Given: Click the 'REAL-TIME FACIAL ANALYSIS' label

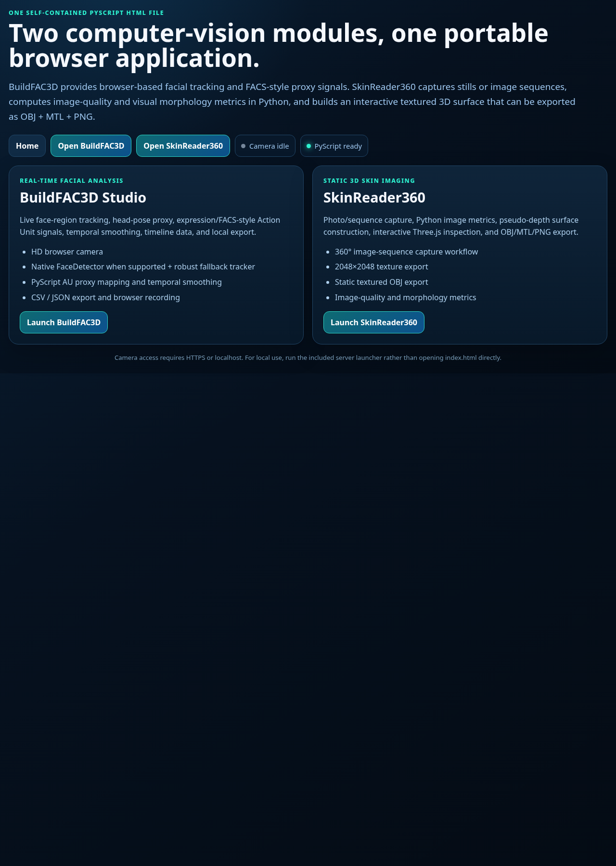Looking at the screenshot, I should coord(71,180).
